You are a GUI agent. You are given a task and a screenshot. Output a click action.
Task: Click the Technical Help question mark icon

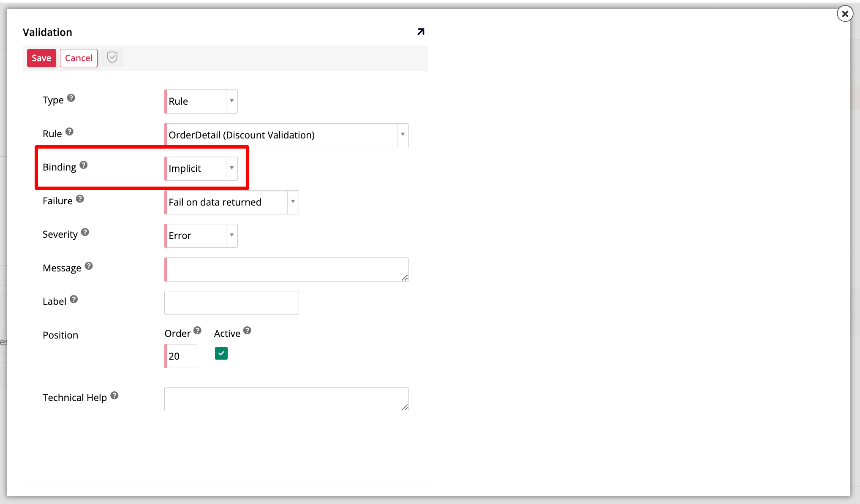(114, 396)
